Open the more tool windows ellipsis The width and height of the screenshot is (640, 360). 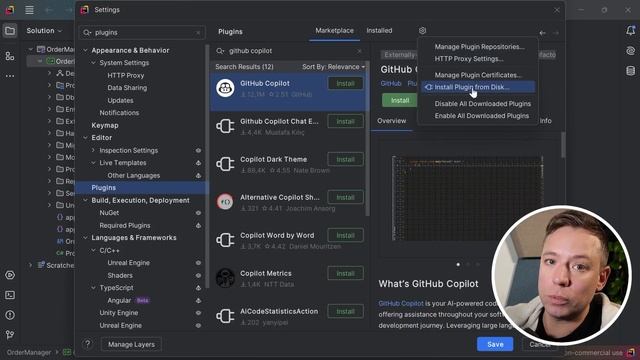[10, 76]
